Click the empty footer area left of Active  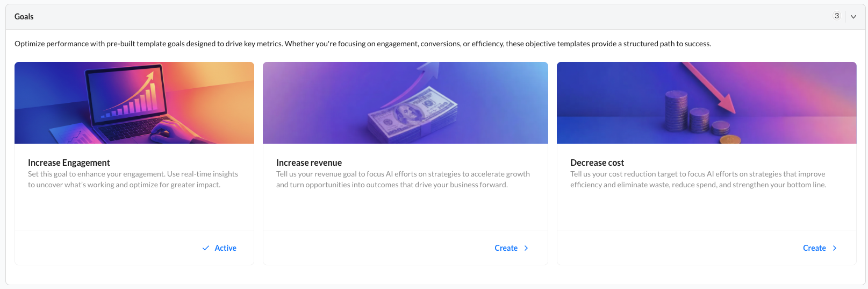[107, 248]
